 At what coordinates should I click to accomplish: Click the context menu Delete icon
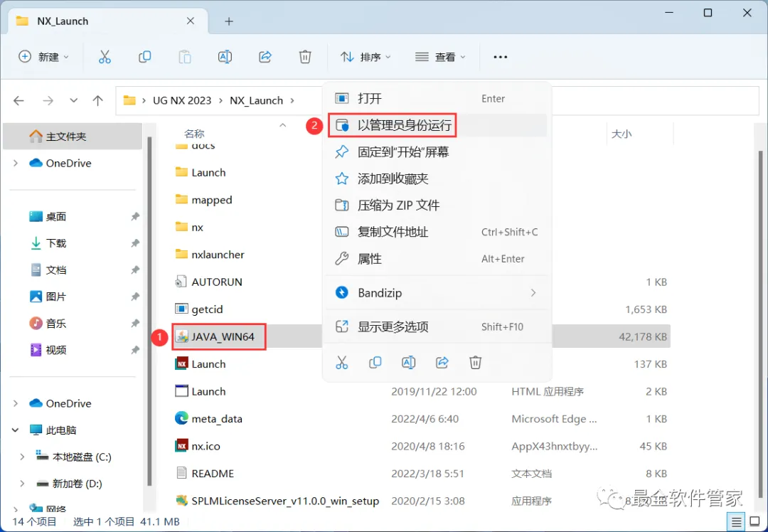click(475, 363)
